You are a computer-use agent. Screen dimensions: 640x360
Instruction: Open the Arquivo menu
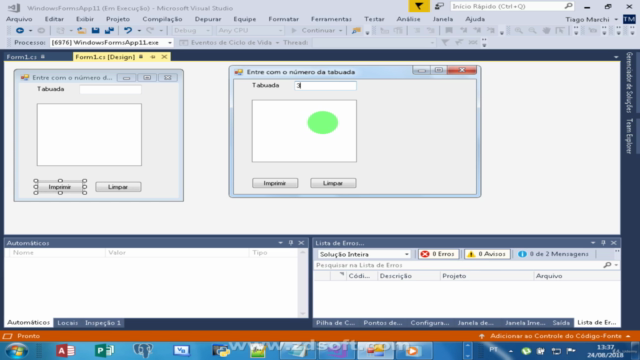click(19, 19)
